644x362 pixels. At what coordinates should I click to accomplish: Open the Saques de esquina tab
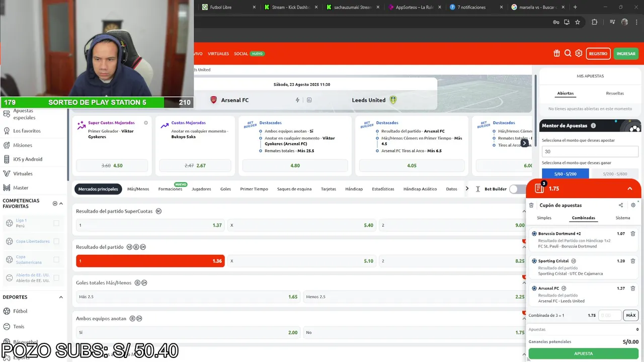coord(294,189)
